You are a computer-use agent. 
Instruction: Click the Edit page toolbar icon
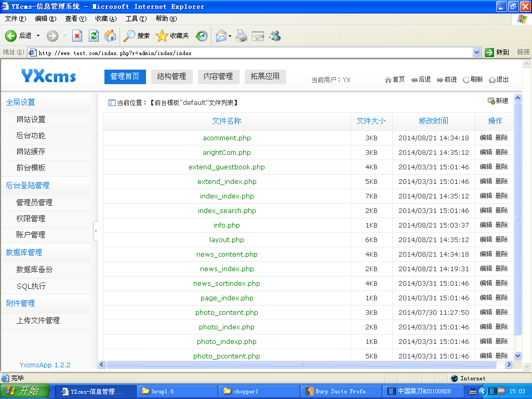258,36
